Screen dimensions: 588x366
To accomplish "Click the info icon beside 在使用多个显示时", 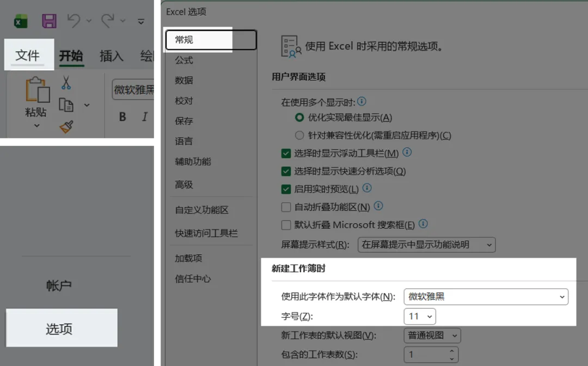I will 362,101.
